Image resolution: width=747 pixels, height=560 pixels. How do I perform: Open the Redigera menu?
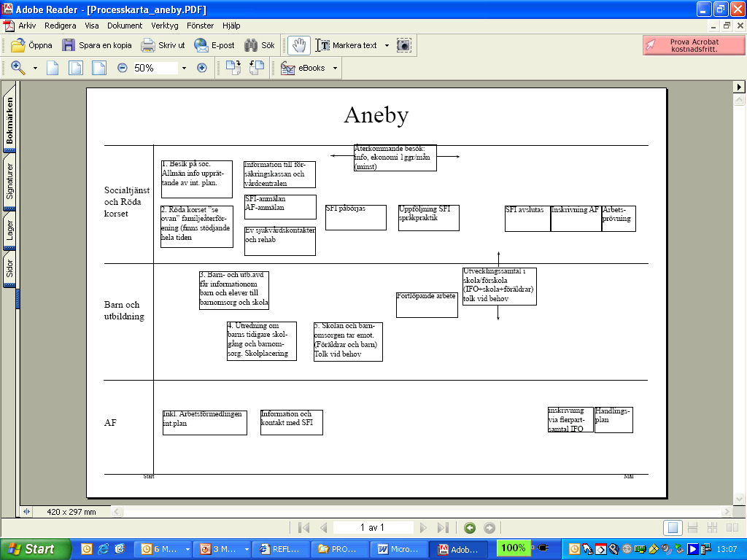pyautogui.click(x=61, y=26)
